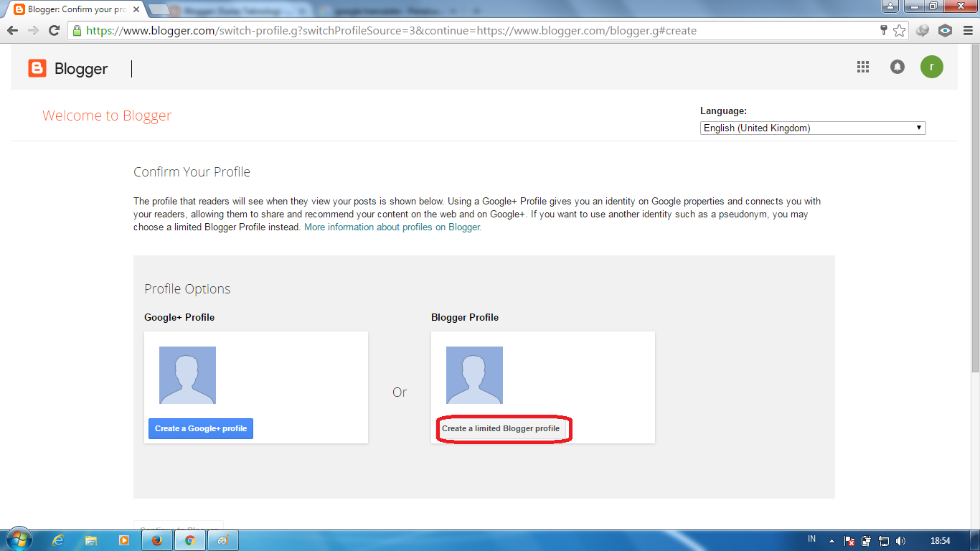Click the Action Center flag icon
Image resolution: width=980 pixels, height=551 pixels.
point(849,541)
